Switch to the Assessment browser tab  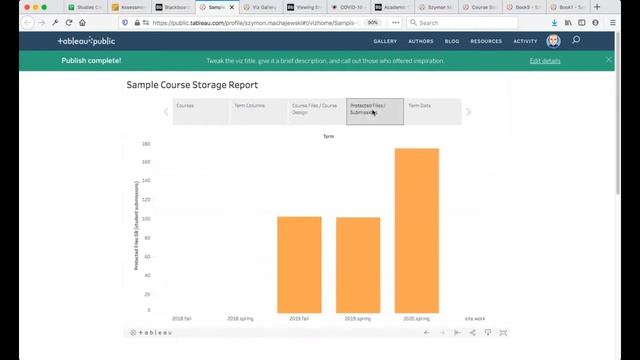[129, 7]
